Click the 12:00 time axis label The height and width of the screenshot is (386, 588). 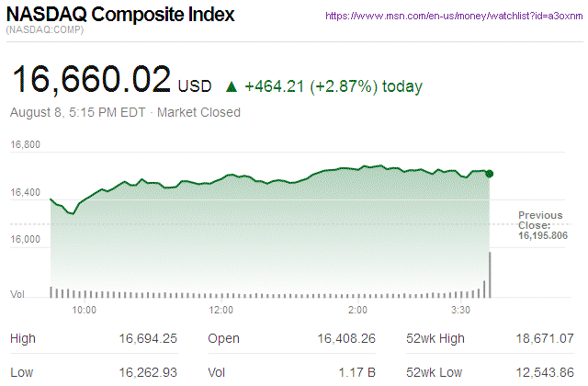click(x=221, y=310)
